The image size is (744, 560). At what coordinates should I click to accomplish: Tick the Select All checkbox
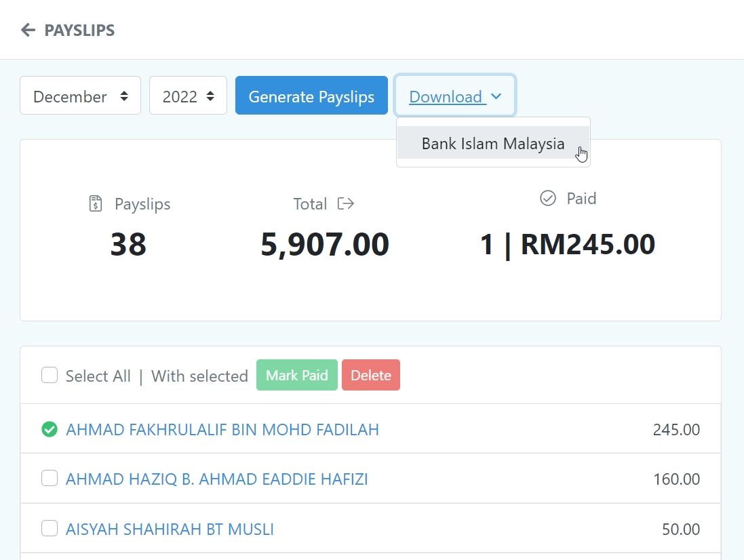50,375
